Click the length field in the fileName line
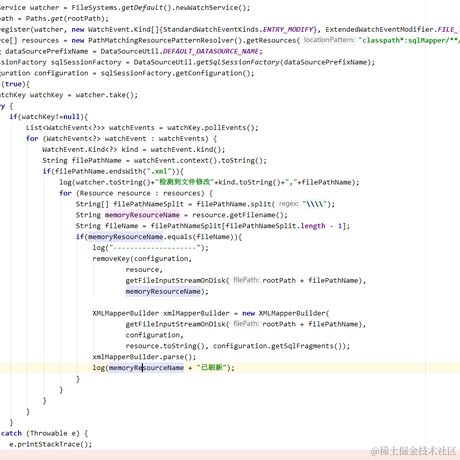 [313, 226]
